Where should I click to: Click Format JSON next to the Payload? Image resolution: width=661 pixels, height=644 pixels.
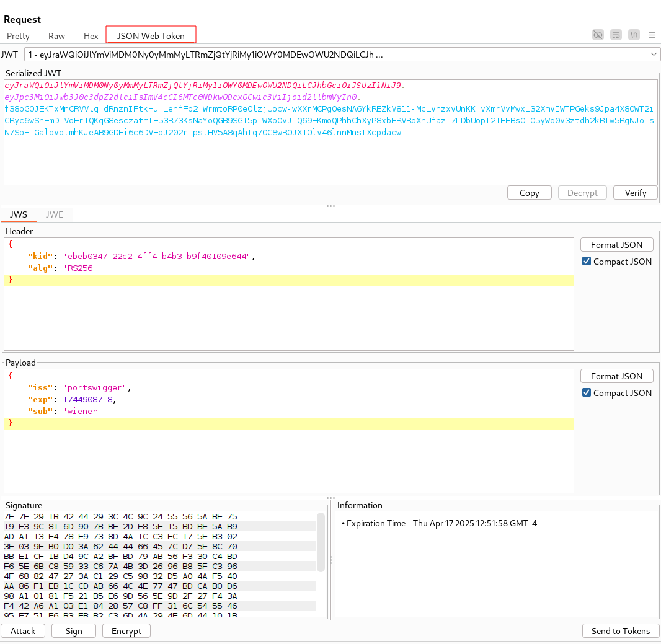point(616,376)
